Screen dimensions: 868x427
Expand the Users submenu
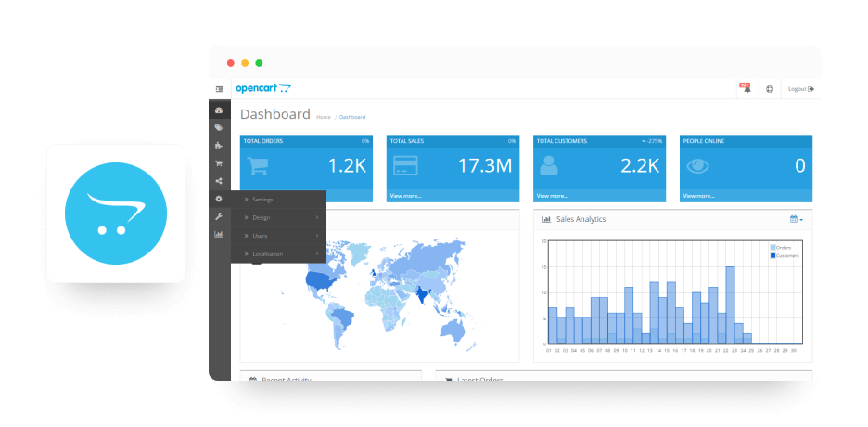[x=278, y=236]
